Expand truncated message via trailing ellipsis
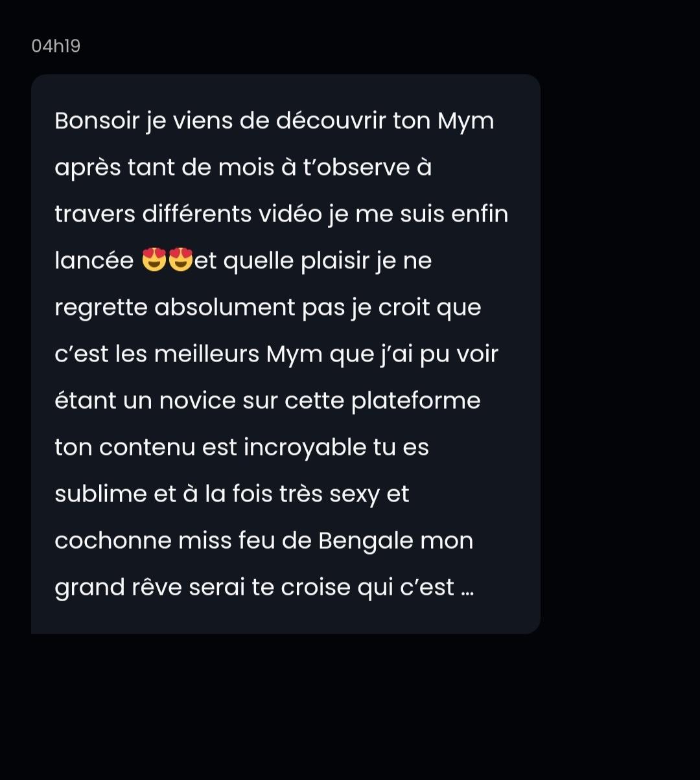The image size is (700, 780). click(x=467, y=588)
